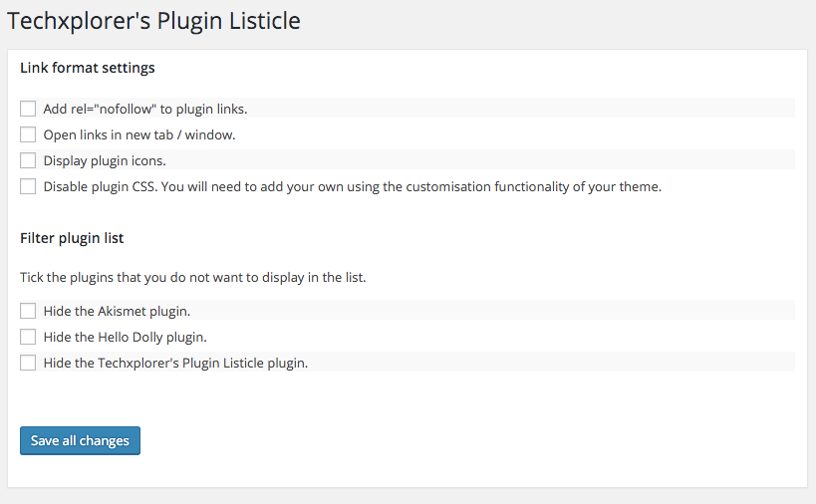Tick the Open links in new tab checkbox
The image size is (816, 504).
pyautogui.click(x=28, y=134)
